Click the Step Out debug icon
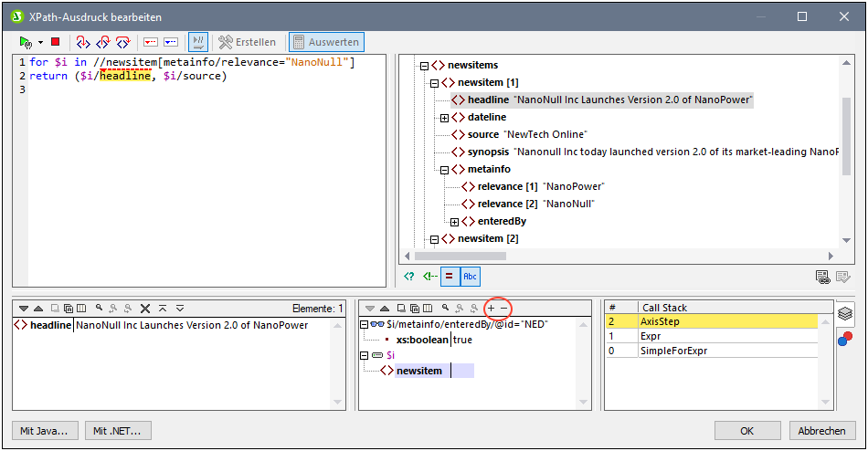 pos(122,42)
